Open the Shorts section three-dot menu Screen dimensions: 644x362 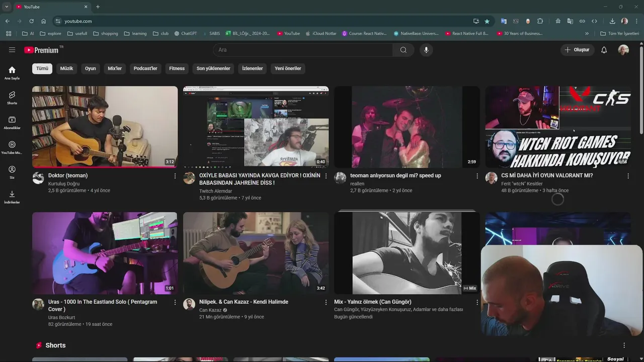pyautogui.click(x=624, y=345)
